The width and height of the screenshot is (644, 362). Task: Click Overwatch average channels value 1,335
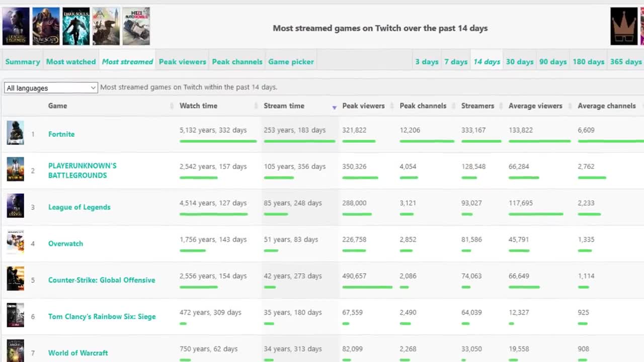click(586, 239)
